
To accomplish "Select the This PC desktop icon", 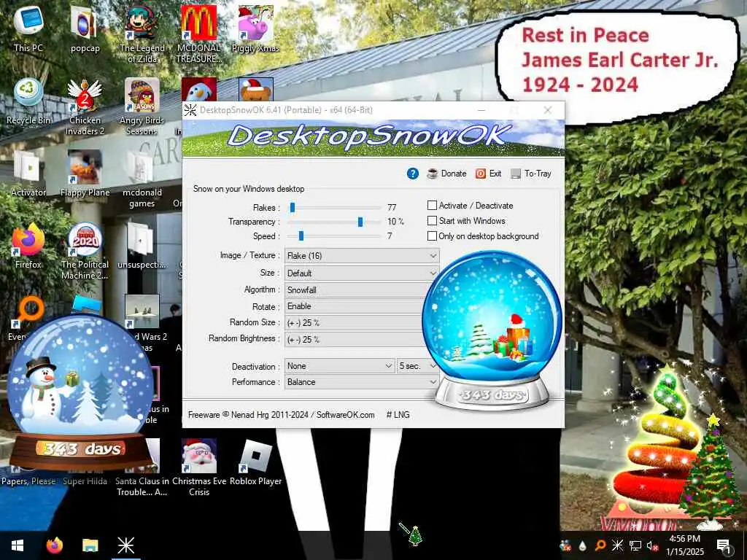I will 28,28.
